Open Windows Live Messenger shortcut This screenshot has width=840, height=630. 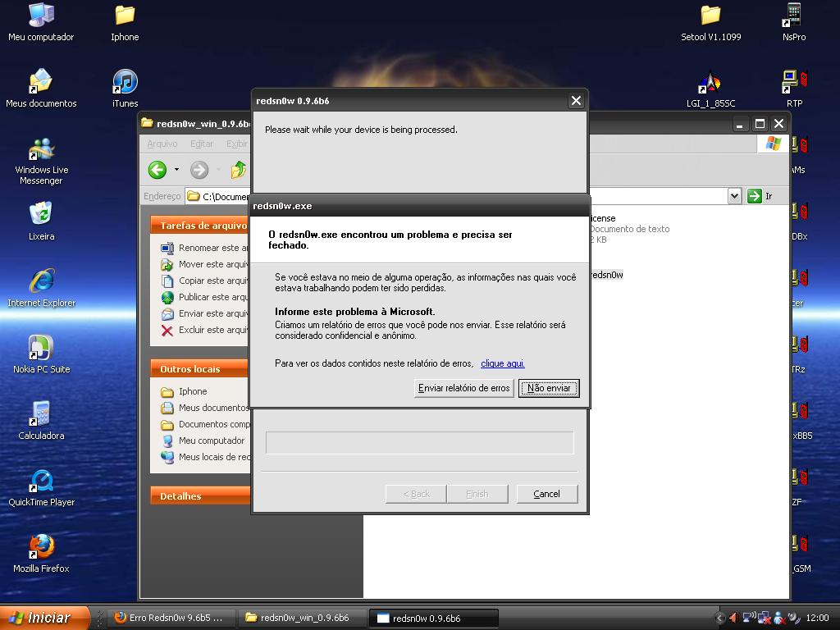click(41, 161)
